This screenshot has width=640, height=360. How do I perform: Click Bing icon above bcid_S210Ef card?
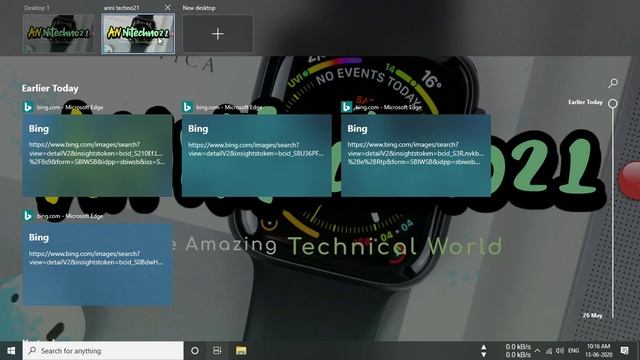click(28, 107)
